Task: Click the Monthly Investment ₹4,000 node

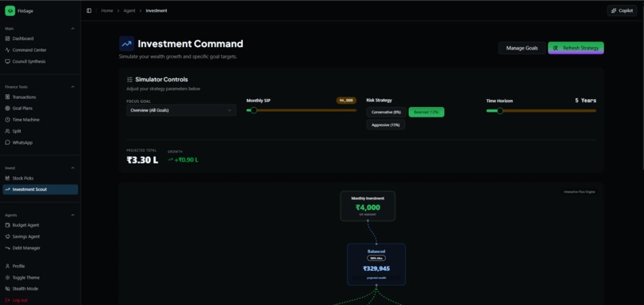Action: (368, 206)
